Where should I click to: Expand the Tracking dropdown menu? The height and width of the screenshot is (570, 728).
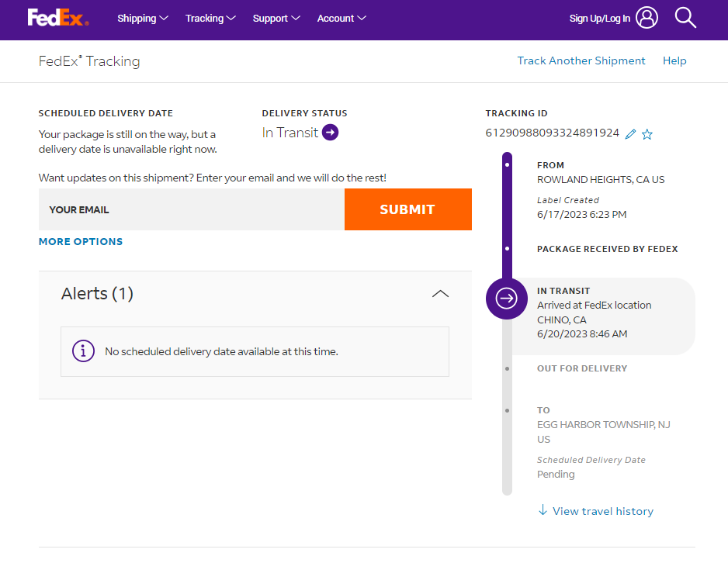tap(210, 19)
